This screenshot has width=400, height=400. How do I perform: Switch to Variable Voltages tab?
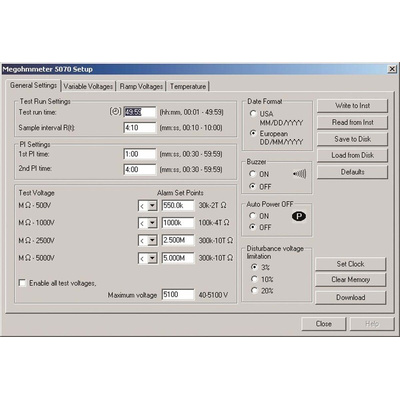click(x=88, y=86)
